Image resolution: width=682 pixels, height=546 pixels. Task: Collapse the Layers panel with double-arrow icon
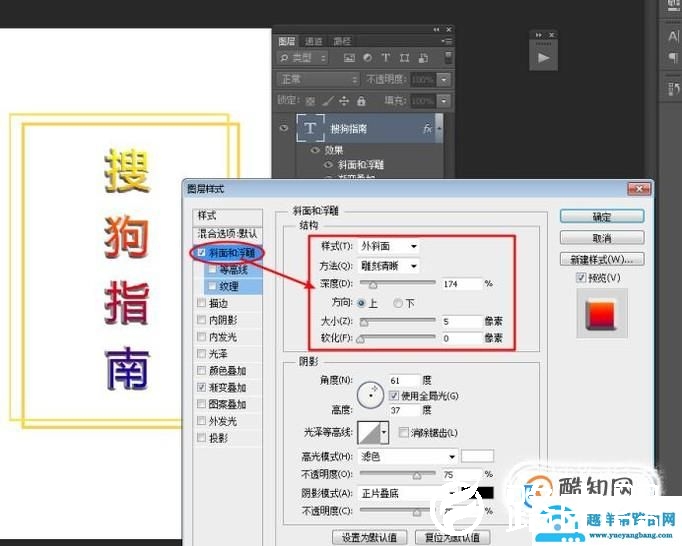coord(436,30)
